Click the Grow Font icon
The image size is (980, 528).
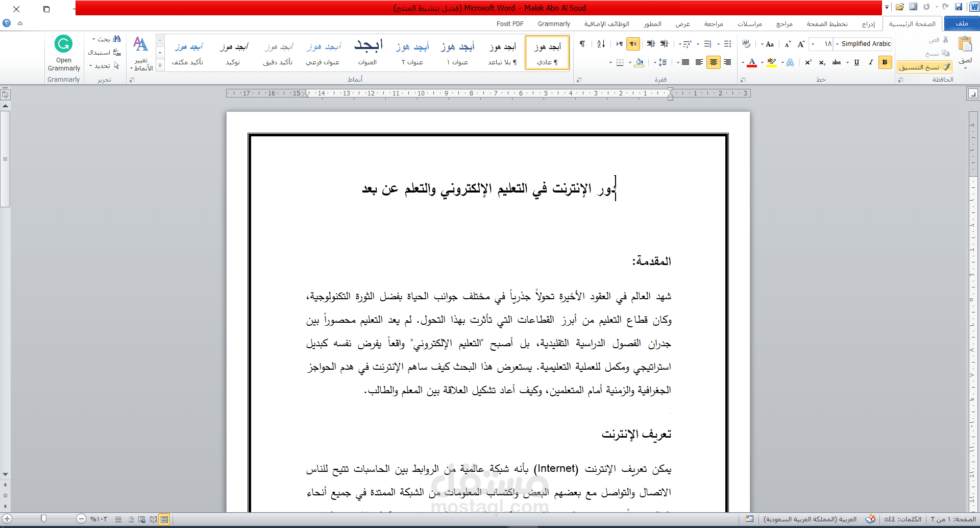801,44
